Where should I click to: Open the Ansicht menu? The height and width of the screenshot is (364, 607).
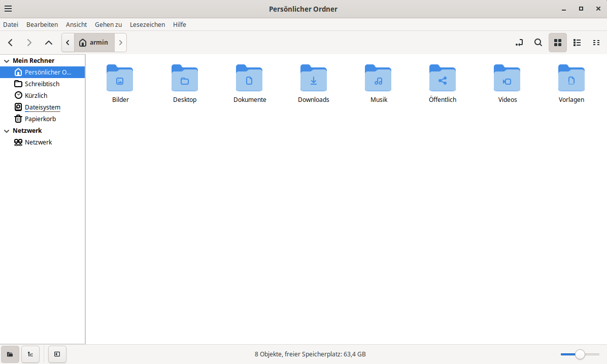click(76, 24)
